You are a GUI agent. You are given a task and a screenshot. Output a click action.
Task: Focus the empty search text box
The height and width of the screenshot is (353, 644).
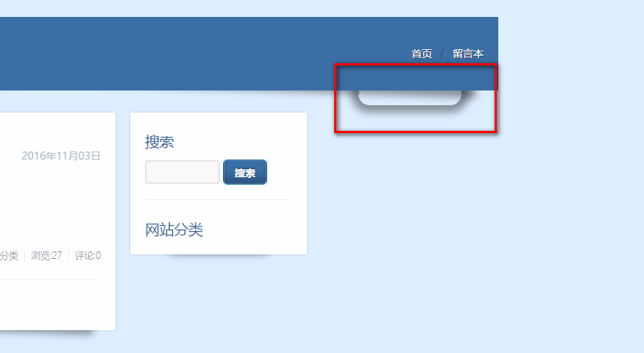(x=183, y=172)
